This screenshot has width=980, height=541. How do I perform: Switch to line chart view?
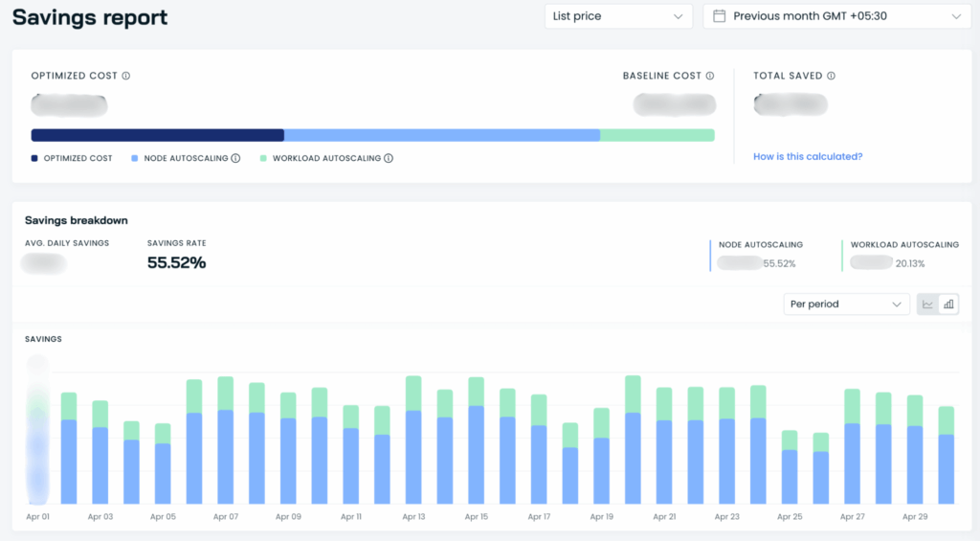927,304
